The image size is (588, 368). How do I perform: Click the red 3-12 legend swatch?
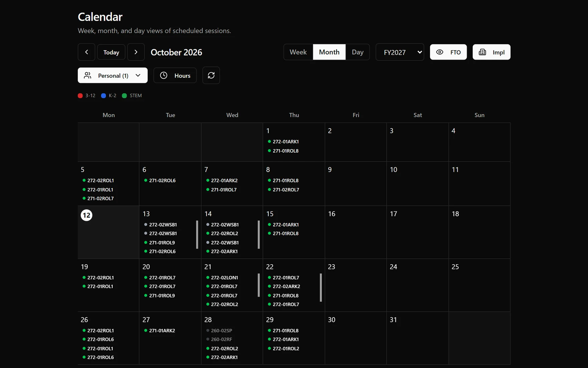80,96
